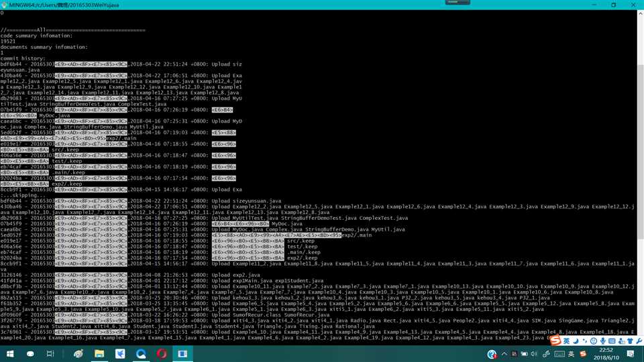Toggle punctuation mode on the Sogou bar
644x362 pixels.
tap(584, 341)
